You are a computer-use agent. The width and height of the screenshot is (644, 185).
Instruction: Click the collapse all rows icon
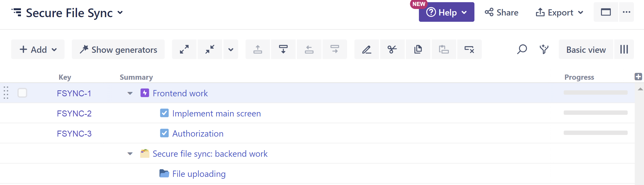point(210,50)
